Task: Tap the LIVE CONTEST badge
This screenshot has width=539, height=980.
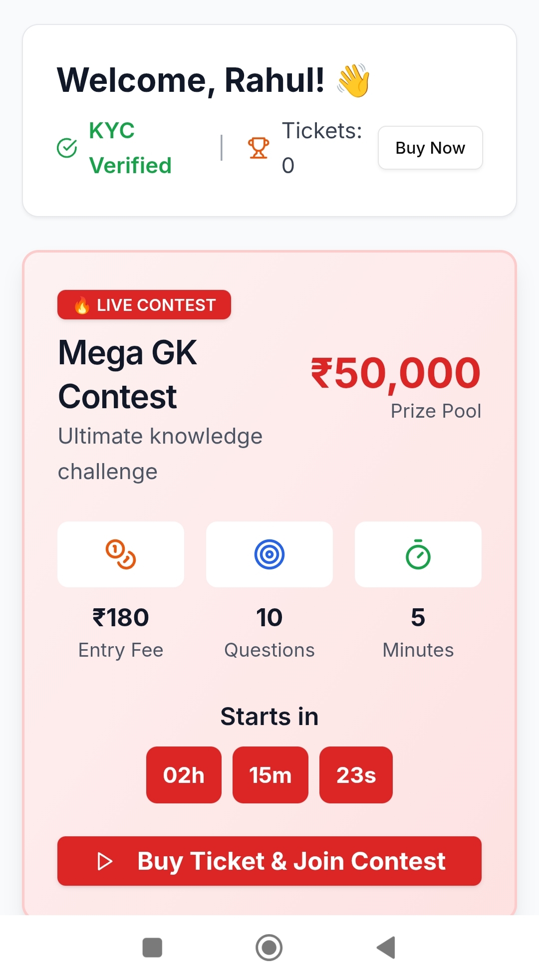Action: point(144,305)
